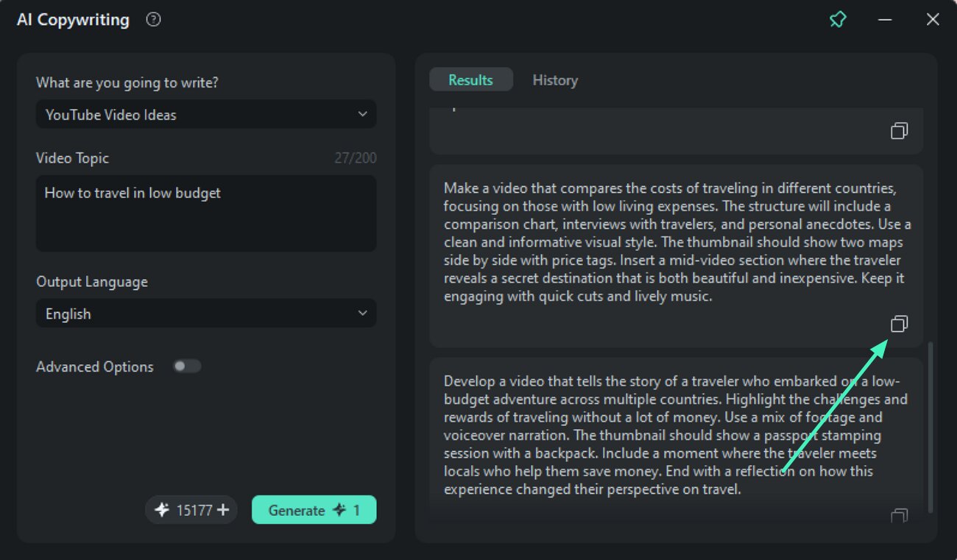This screenshot has height=560, width=957.
Task: Click the 15177 credits button
Action: pos(191,510)
